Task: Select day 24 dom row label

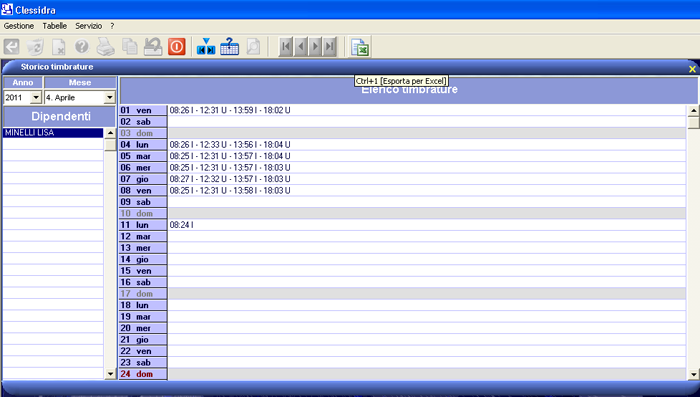Action: [x=143, y=374]
